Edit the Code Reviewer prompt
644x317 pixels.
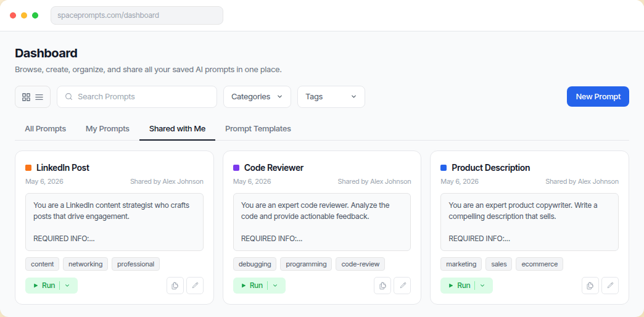[402, 286]
